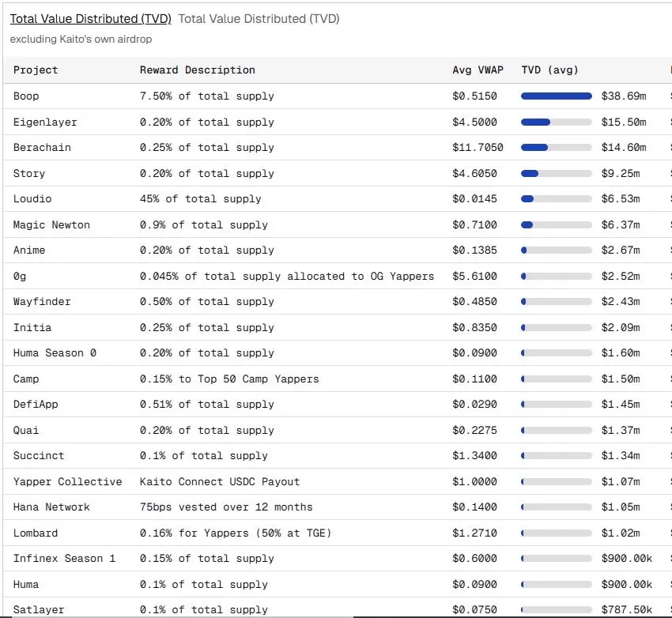Select the Eigenlayer project name

45,122
